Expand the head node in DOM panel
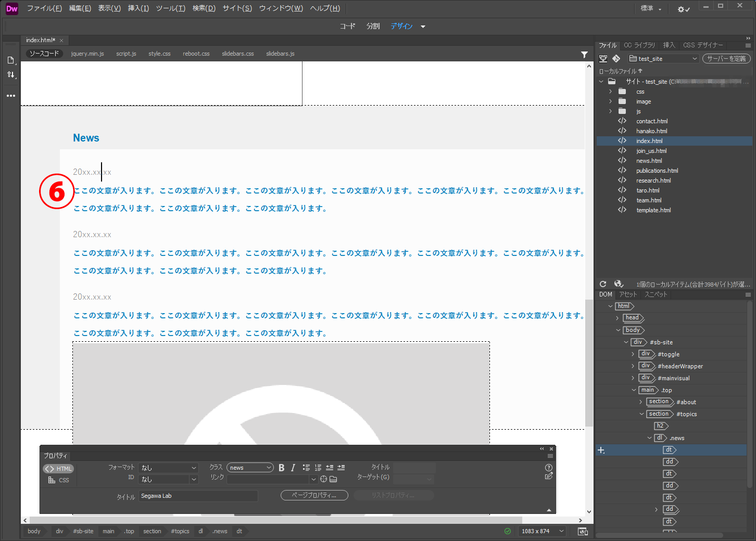Image resolution: width=756 pixels, height=541 pixels. click(618, 318)
